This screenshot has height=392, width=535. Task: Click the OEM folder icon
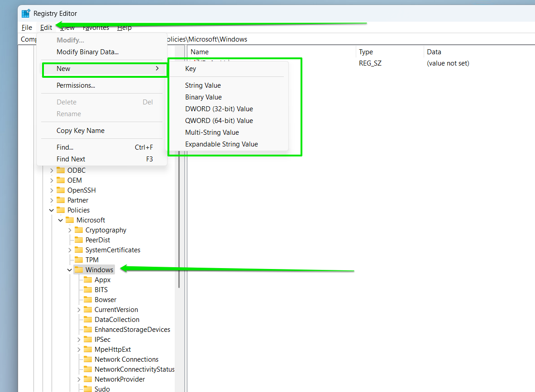(61, 180)
